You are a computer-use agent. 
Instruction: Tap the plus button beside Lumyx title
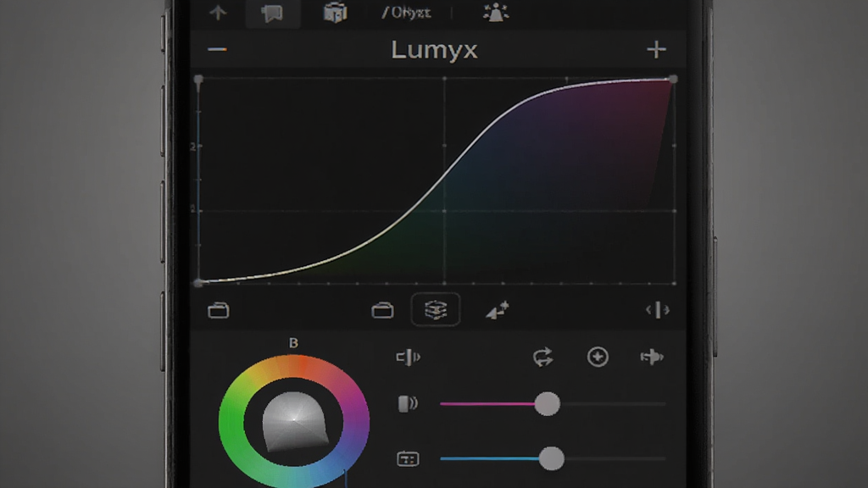click(x=656, y=50)
